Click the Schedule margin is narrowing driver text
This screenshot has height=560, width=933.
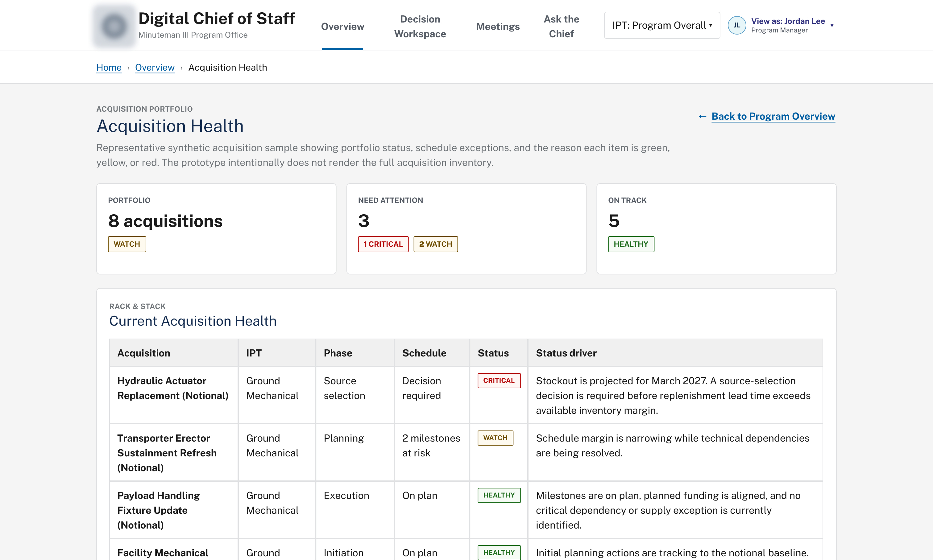[673, 445]
